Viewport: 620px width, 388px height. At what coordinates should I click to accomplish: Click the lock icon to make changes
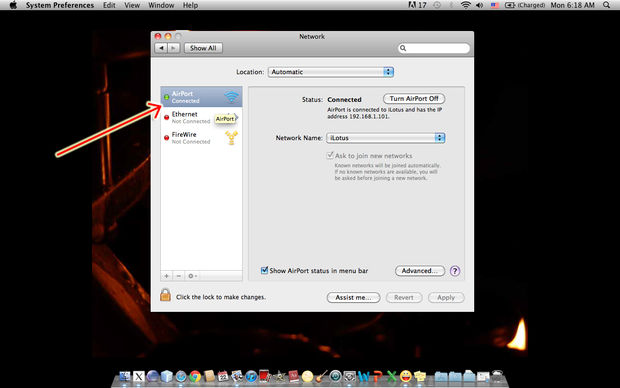165,295
